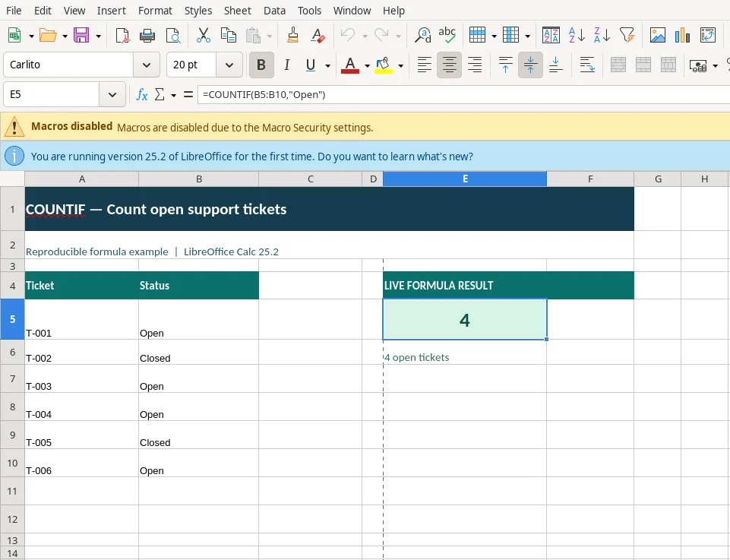Viewport: 730px width, 560px height.
Task: Open the Sheet menu
Action: tap(238, 10)
